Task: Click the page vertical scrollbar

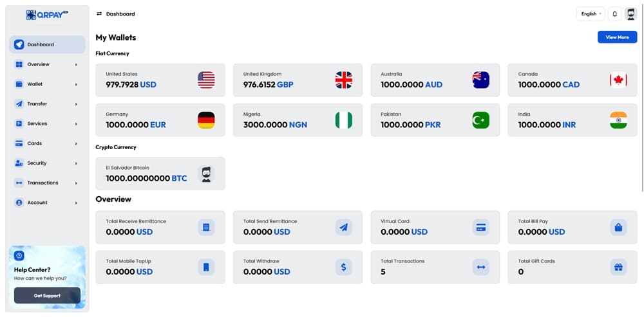Action: 641,96
